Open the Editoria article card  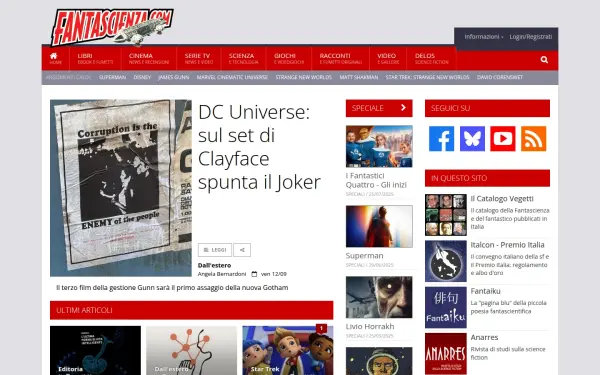[x=95, y=351]
